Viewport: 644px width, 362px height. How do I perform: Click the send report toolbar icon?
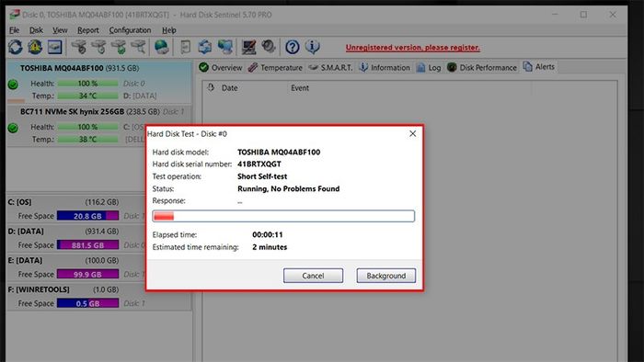click(x=205, y=47)
